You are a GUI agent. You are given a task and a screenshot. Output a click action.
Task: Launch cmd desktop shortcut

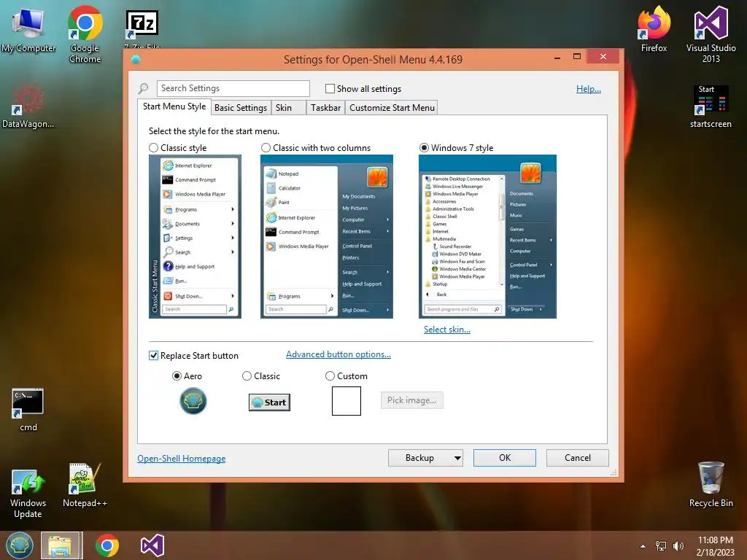(x=28, y=410)
